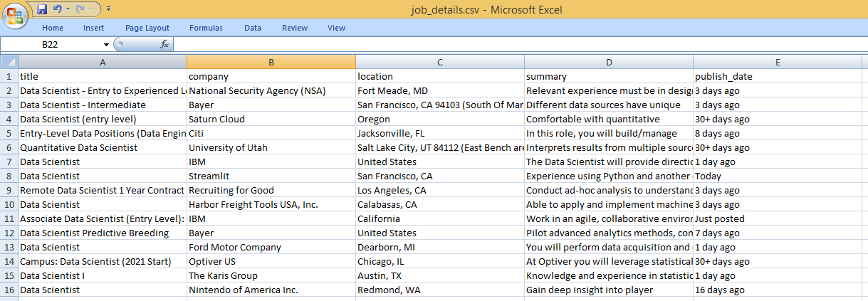Switch to the Insert tab
Viewport: 868px width, 301px height.
click(x=93, y=28)
